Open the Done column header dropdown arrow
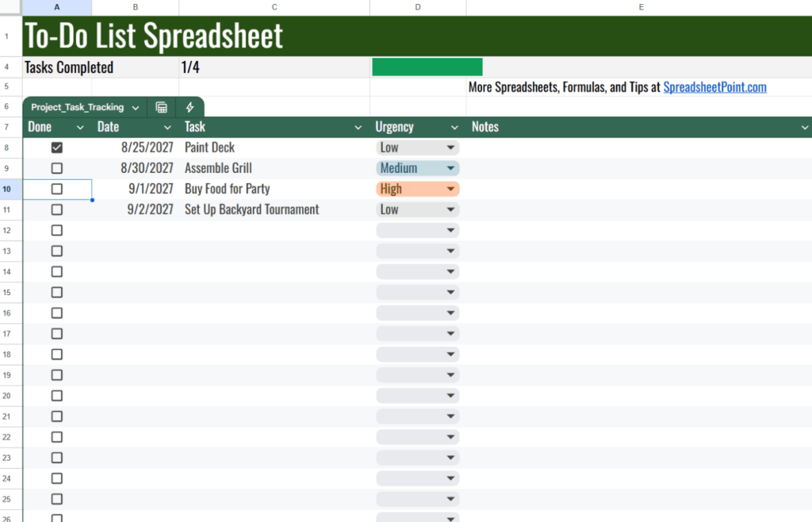 (x=80, y=127)
